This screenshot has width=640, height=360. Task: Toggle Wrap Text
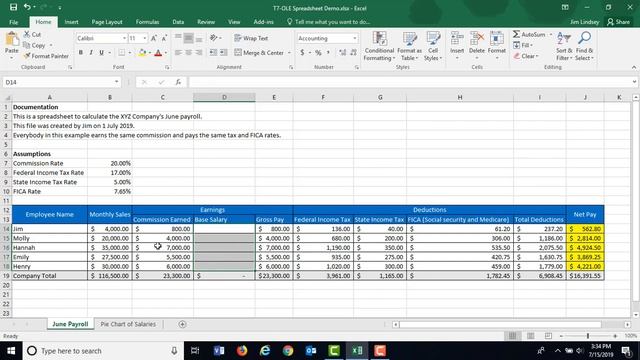coord(251,38)
